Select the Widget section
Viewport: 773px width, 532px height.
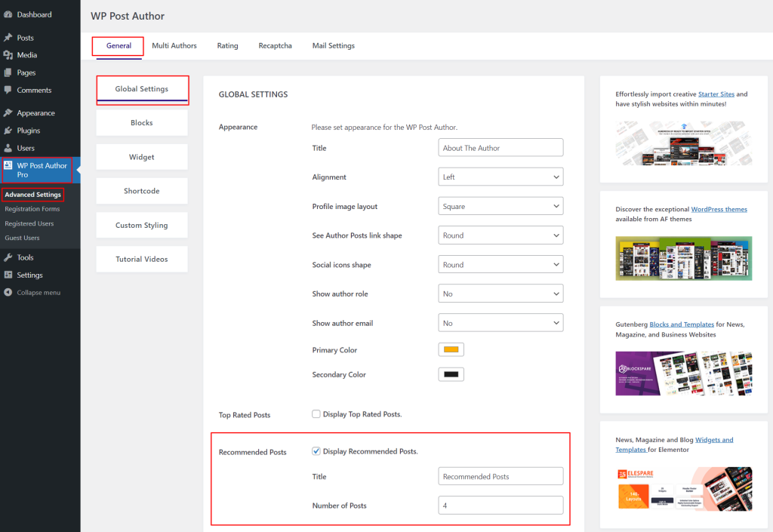(142, 157)
